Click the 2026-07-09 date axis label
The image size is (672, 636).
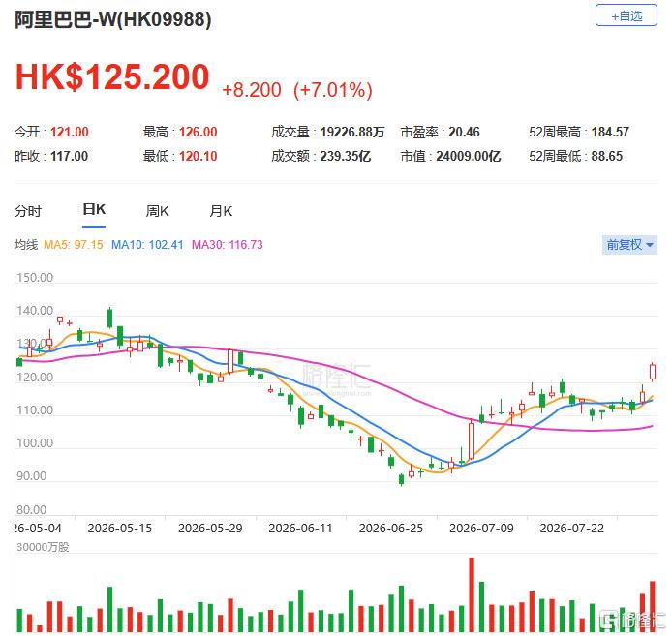(481, 528)
